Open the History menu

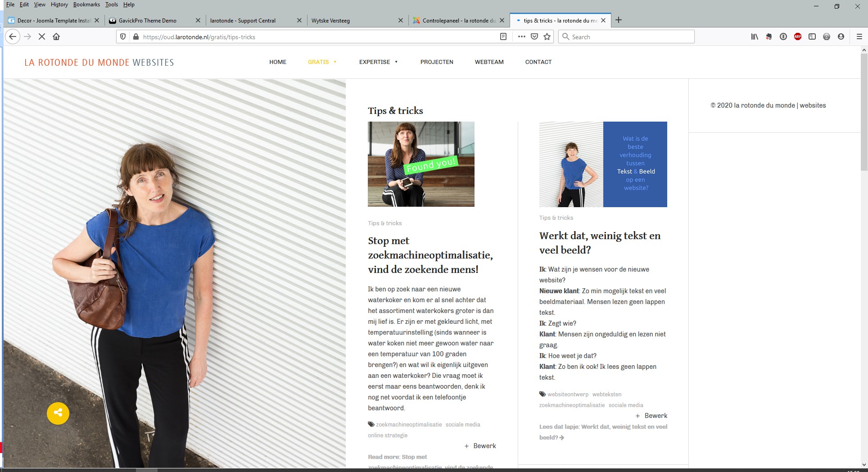[x=59, y=5]
